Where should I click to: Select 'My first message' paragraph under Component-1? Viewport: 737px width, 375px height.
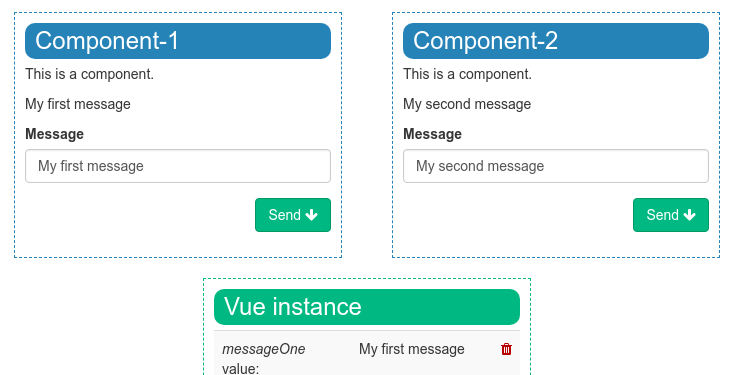coord(78,104)
